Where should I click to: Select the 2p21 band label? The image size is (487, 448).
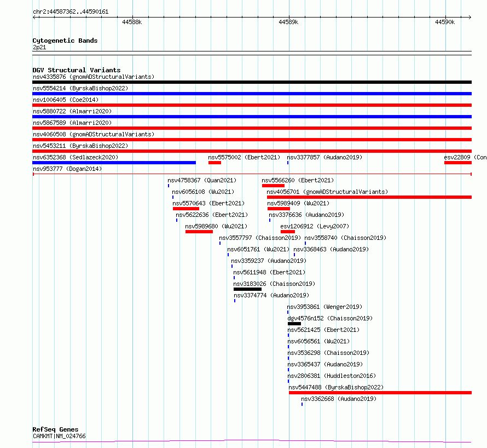(x=39, y=47)
